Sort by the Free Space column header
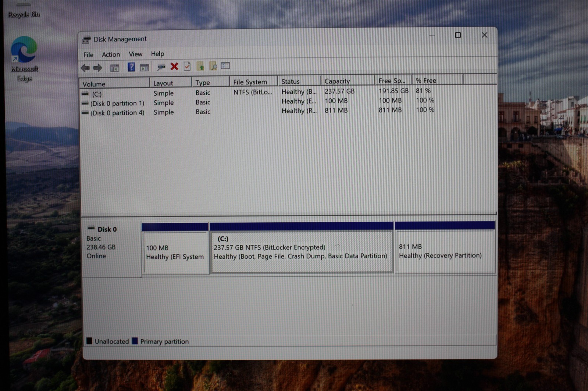588x391 pixels. [x=393, y=80]
